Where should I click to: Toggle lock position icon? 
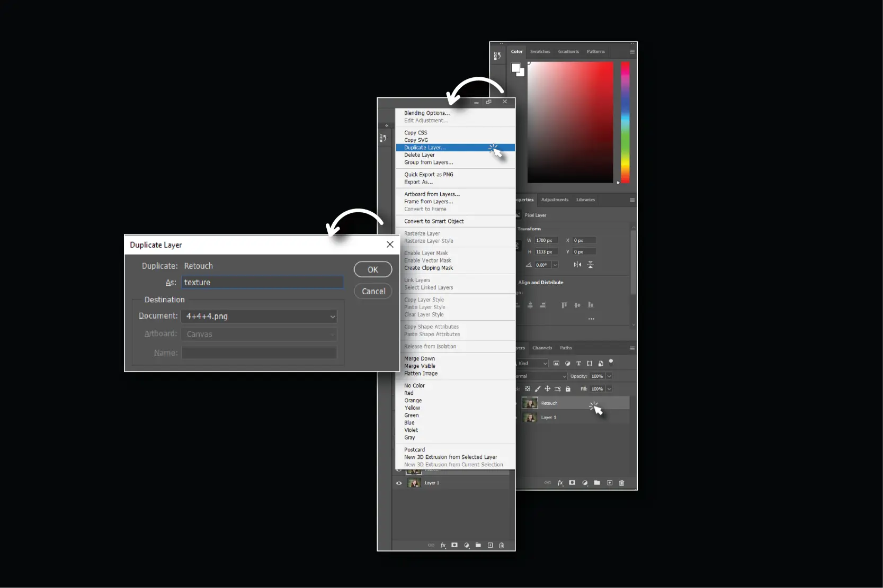point(548,389)
